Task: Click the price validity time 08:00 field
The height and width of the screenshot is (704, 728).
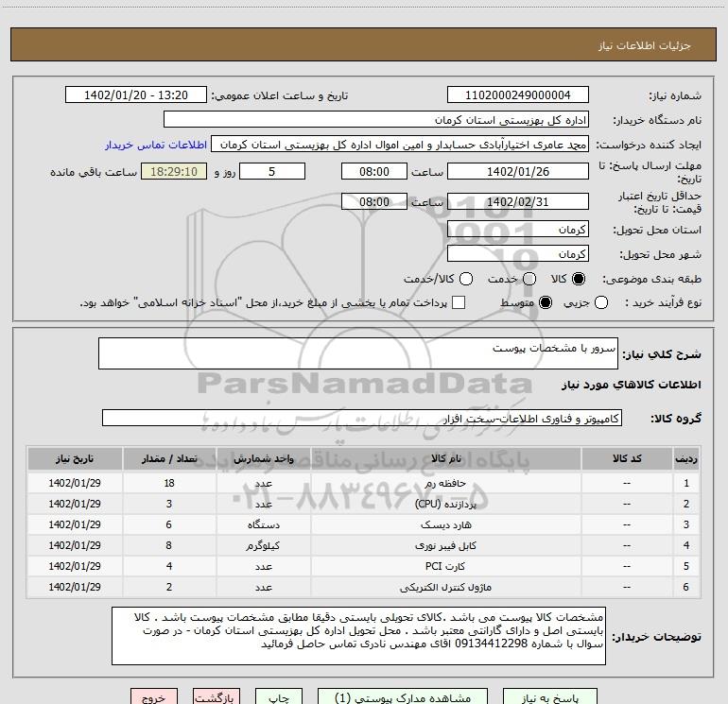Action: tap(374, 202)
